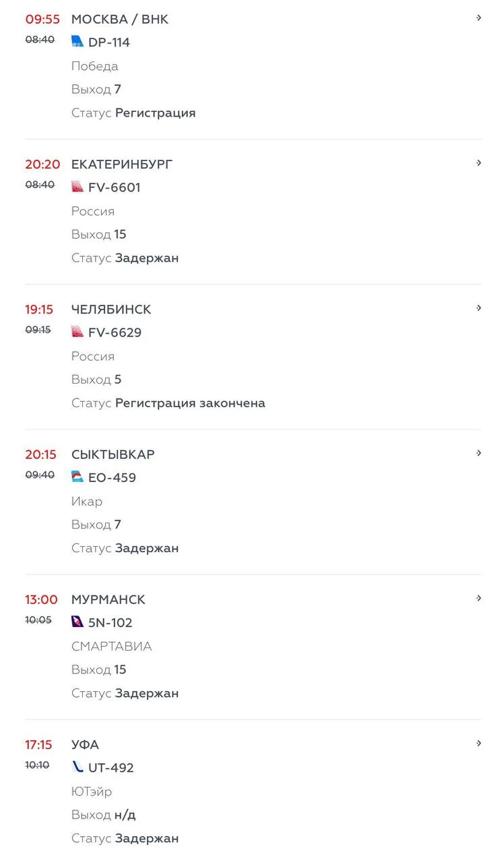This screenshot has height=863, width=504.
Task: Click the Rossiya logo next to FV-6629
Action: pyautogui.click(x=77, y=332)
